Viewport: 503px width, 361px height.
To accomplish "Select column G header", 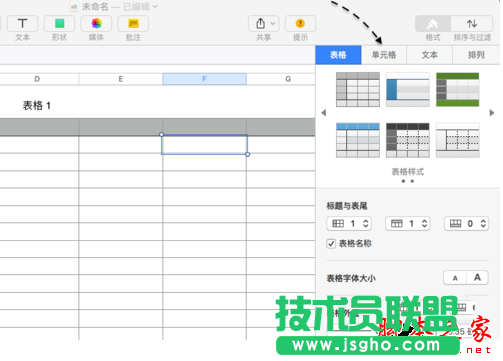I will (288, 79).
